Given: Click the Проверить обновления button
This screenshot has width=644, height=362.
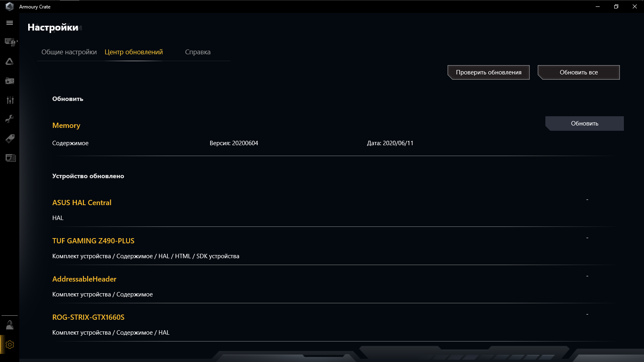Looking at the screenshot, I should click(x=489, y=72).
